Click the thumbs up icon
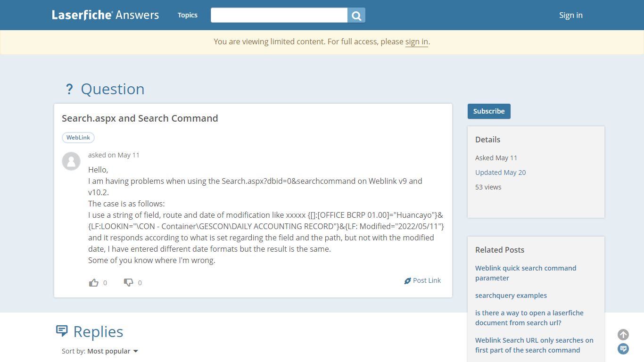 [x=93, y=283]
